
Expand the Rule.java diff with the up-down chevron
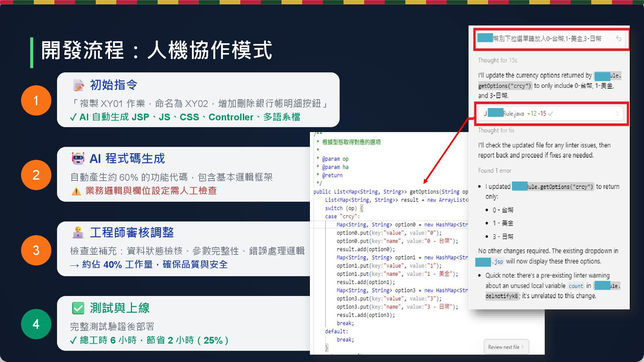(x=617, y=114)
